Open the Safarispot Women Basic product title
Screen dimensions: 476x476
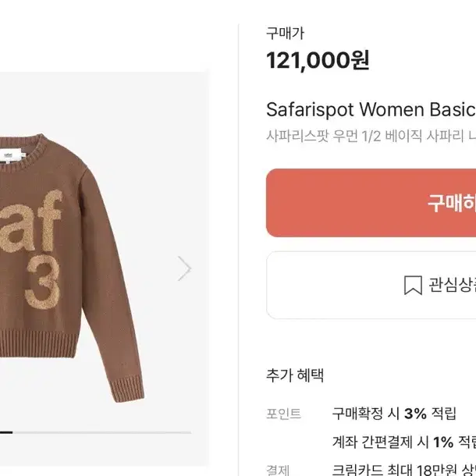[x=371, y=109]
